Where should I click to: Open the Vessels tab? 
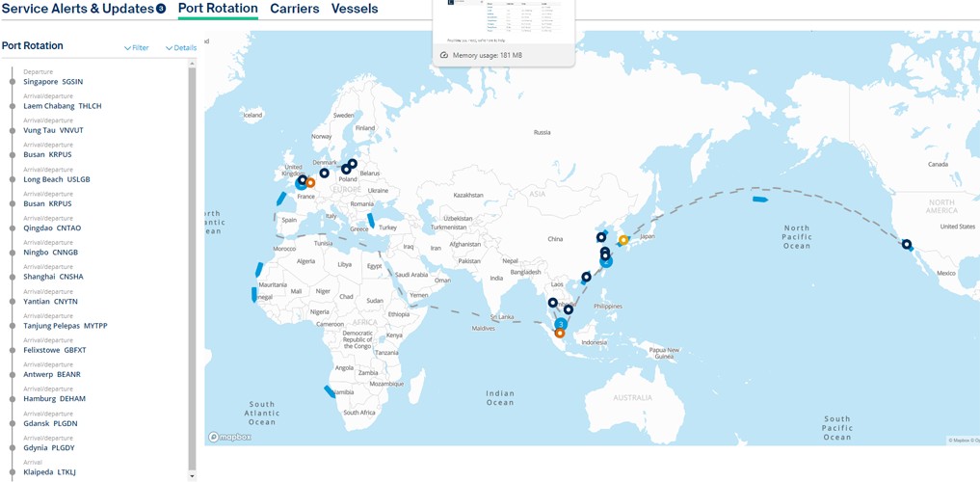click(355, 9)
